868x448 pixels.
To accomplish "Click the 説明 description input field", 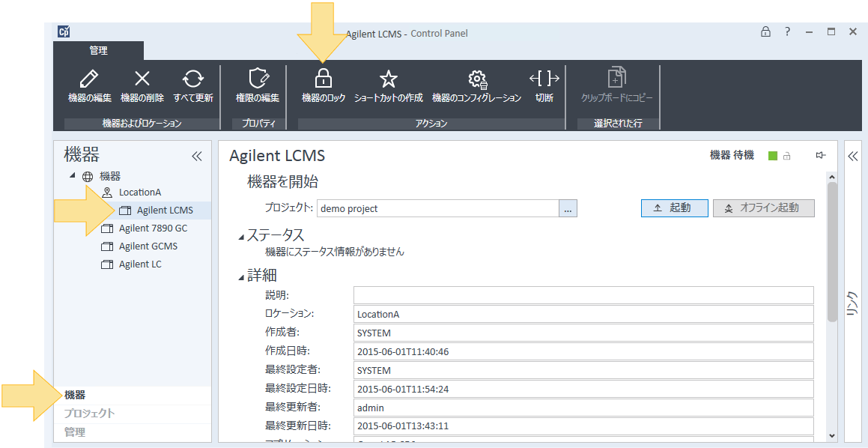I will coord(583,295).
